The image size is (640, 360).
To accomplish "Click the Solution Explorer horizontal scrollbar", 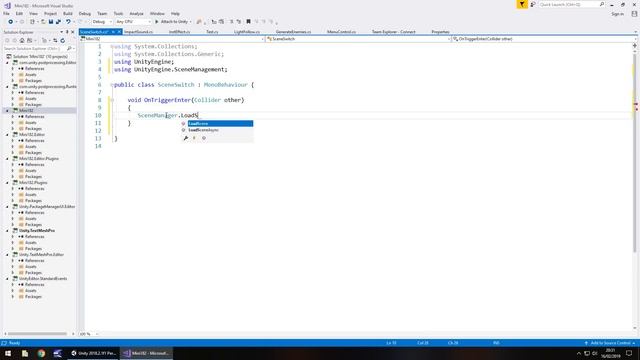I will 38,334.
